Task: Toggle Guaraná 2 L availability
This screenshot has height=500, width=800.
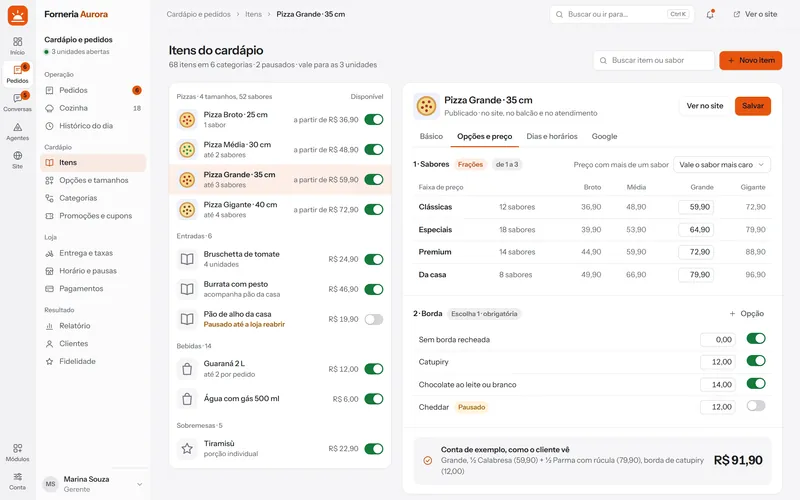Action: click(x=374, y=369)
